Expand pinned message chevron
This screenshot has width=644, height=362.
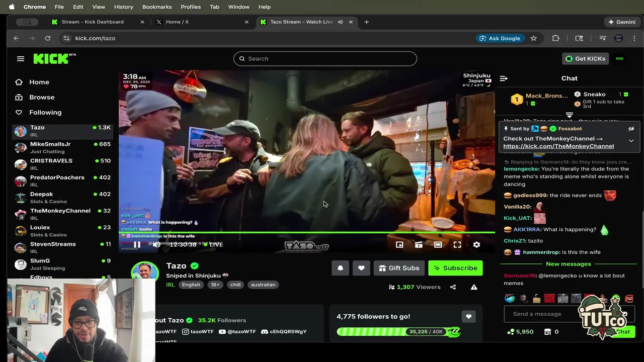[x=631, y=141]
